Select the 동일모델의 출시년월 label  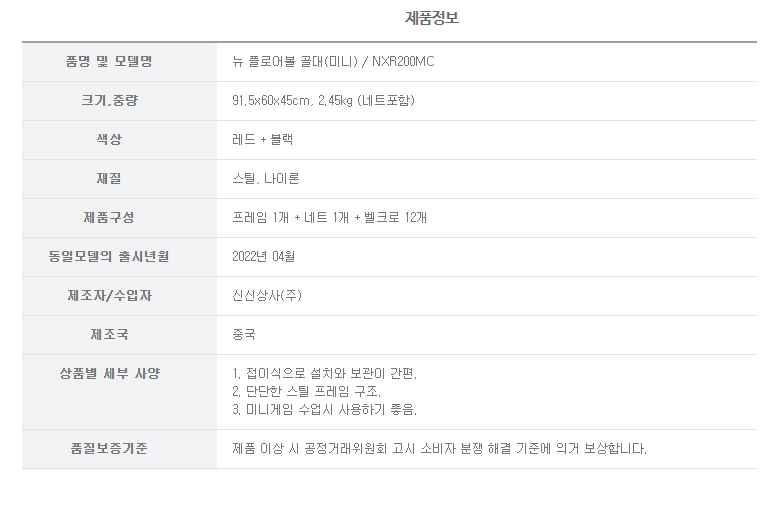109,257
